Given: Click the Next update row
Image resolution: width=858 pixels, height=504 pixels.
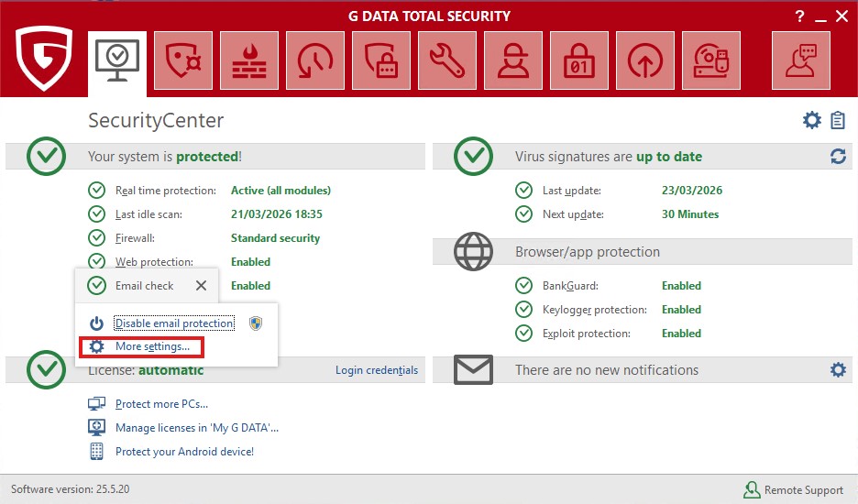Looking at the screenshot, I should pos(617,214).
